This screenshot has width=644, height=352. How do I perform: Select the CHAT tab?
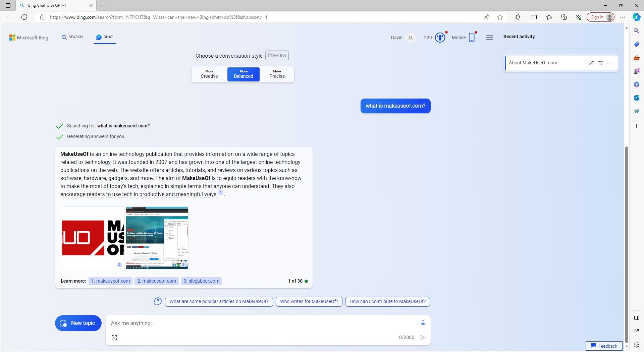point(105,37)
